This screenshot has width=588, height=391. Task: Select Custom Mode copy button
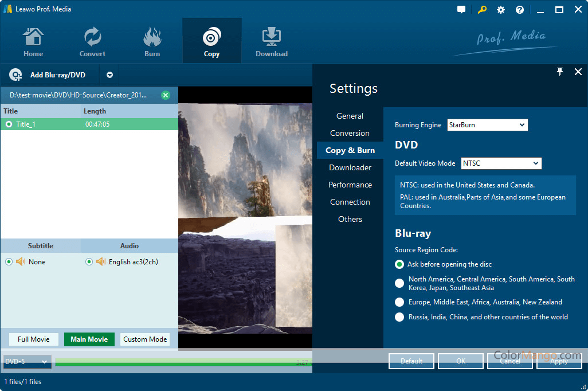tap(145, 339)
